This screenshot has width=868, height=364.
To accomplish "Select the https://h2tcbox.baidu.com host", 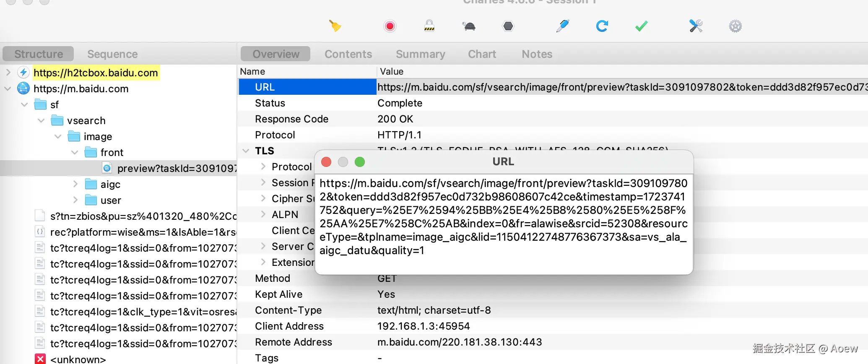I will [x=96, y=73].
